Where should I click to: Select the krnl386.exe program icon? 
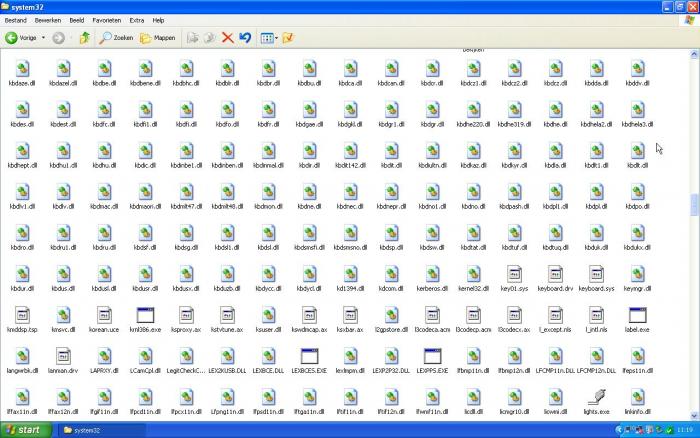146,315
